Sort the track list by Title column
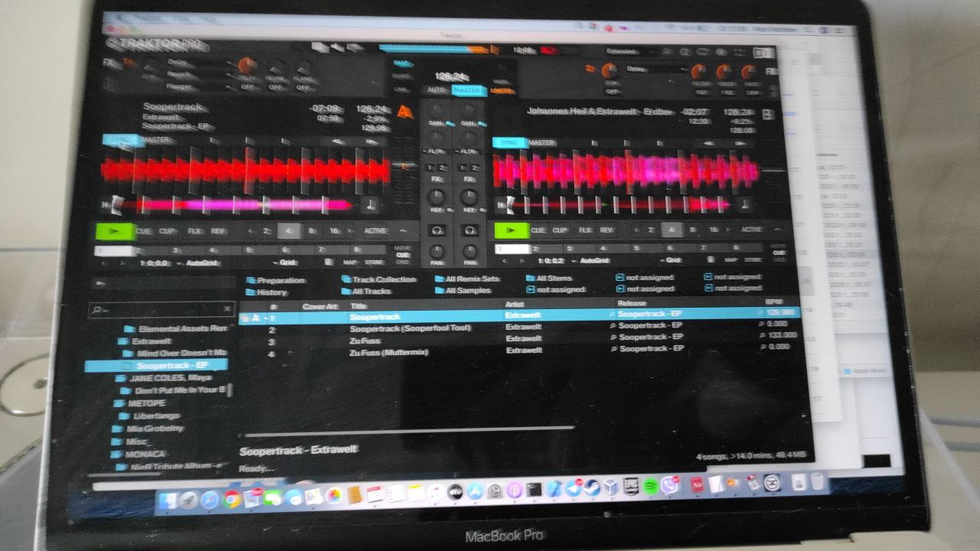The width and height of the screenshot is (980, 551). [358, 305]
